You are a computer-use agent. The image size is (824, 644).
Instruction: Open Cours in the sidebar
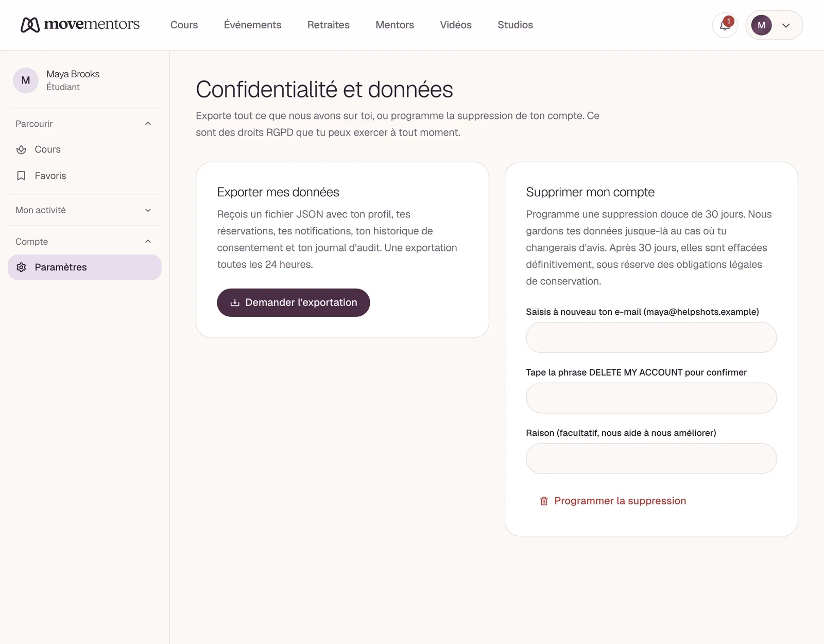tap(85, 149)
